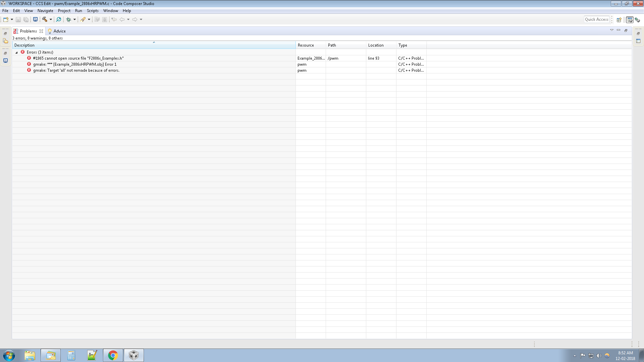Viewport: 644px width, 362px height.
Task: Click the Debug bug icon
Action: point(68,19)
